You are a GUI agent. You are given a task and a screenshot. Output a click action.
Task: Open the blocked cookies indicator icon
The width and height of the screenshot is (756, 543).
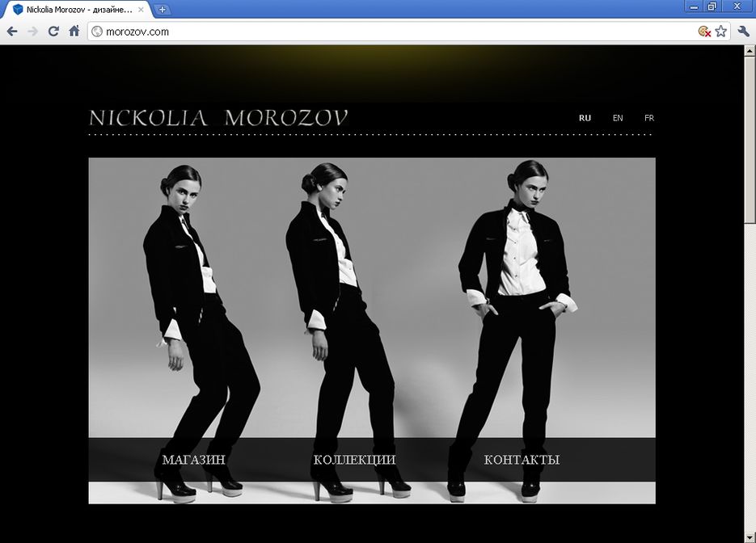[x=704, y=32]
